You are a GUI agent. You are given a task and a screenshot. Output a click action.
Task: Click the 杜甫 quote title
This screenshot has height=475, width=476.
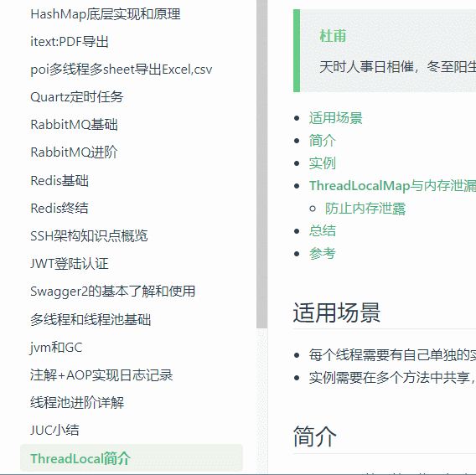click(333, 36)
